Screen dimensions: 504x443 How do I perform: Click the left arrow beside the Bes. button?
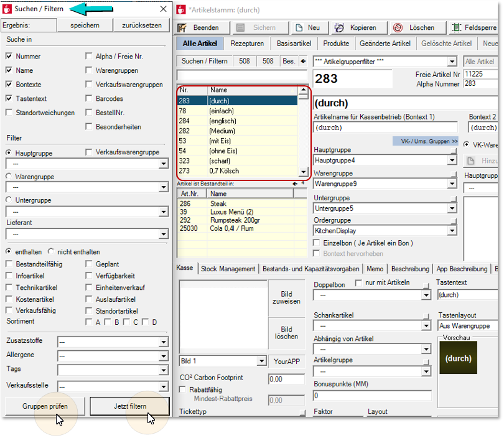coord(303,61)
